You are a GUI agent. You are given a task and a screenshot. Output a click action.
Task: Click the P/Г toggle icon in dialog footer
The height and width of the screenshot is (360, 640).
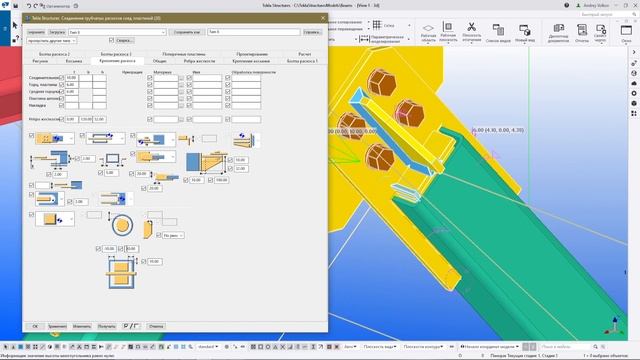[131, 326]
